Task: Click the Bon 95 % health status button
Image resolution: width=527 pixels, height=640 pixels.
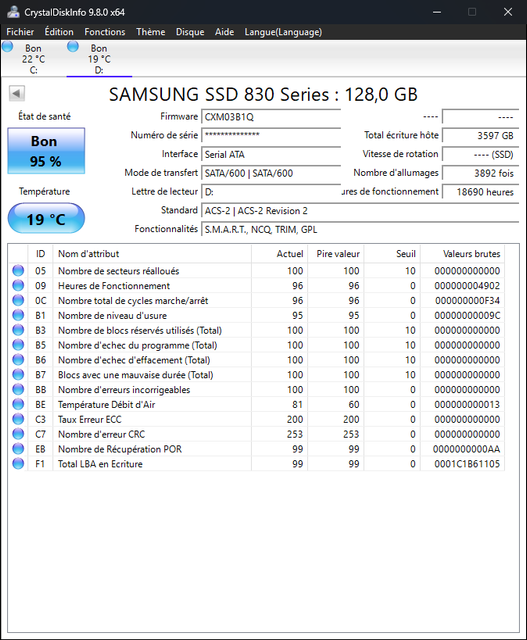Action: pos(46,151)
